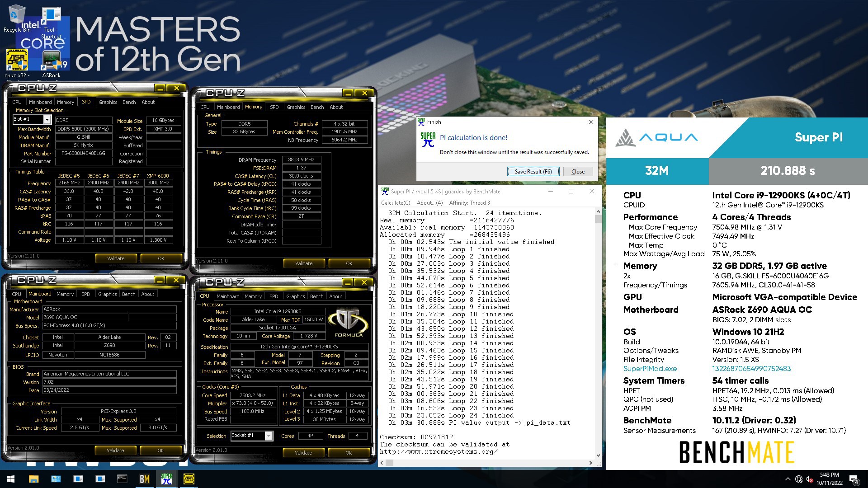Open Memory tab in CPU-Z Processor window
868x488 pixels.
(x=253, y=296)
